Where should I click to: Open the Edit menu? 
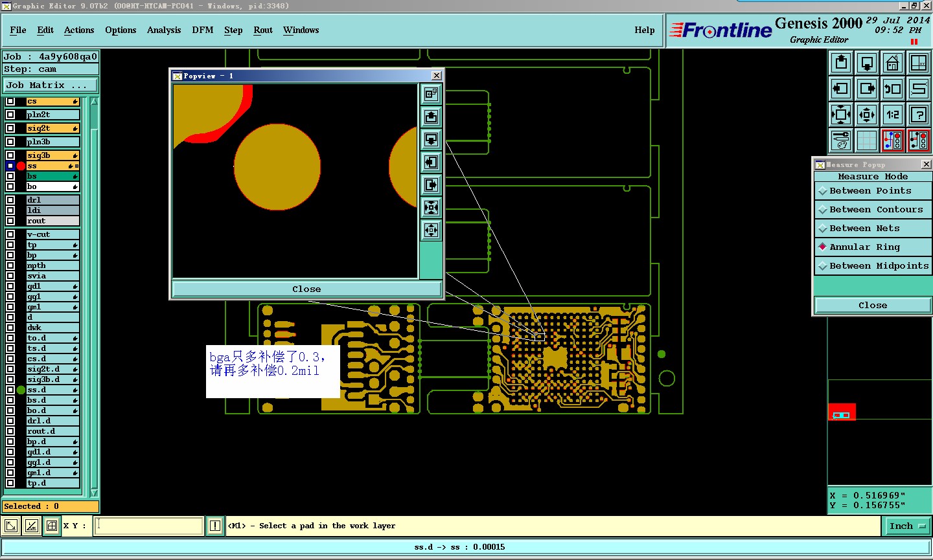[x=45, y=30]
